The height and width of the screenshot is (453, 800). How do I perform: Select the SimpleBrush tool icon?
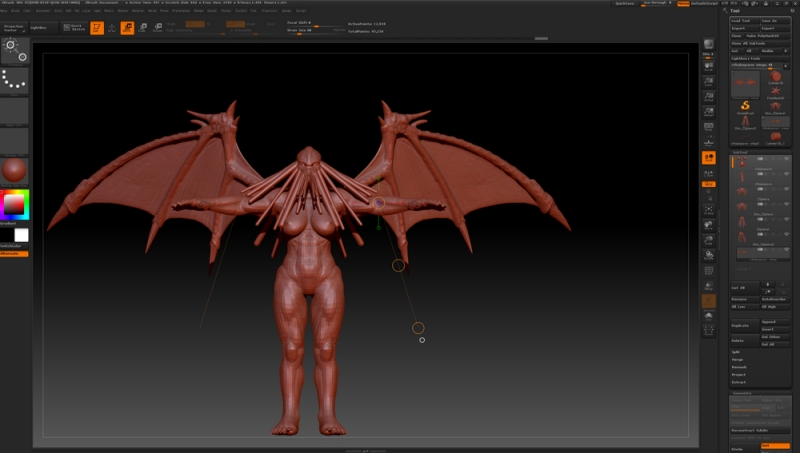[x=745, y=106]
